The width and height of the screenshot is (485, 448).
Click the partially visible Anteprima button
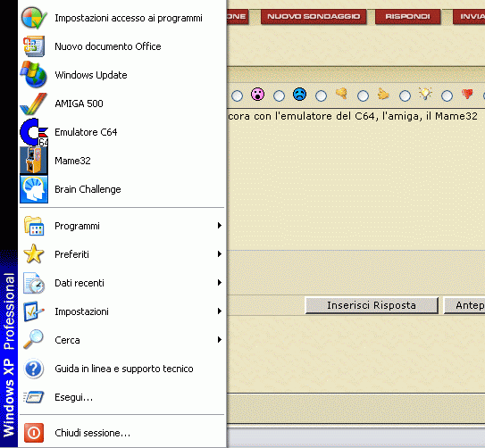point(464,305)
